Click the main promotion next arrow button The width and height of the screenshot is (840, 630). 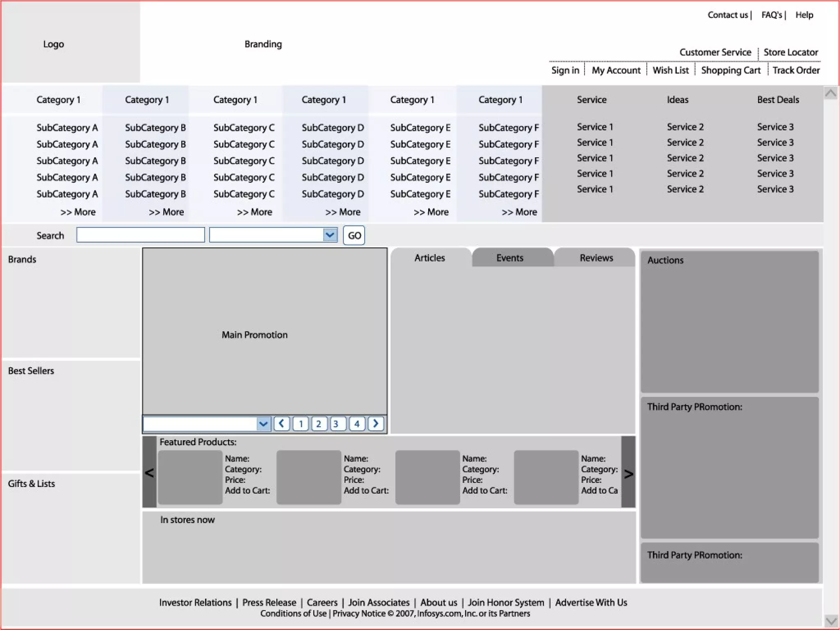pyautogui.click(x=376, y=423)
